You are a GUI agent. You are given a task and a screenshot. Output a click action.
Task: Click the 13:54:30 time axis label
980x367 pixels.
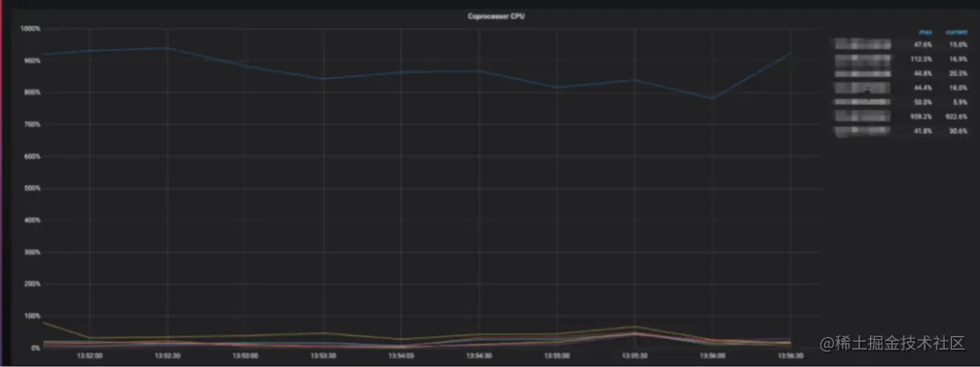click(x=479, y=357)
